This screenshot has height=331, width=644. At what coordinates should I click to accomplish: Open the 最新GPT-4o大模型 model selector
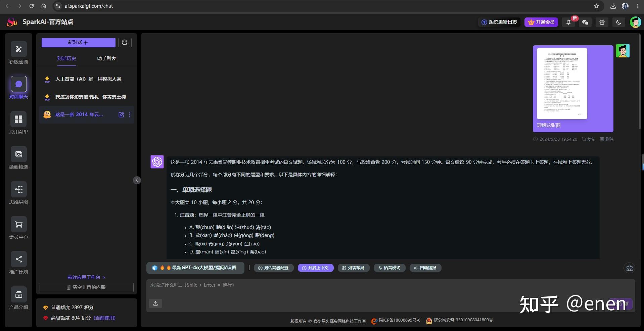[x=195, y=268]
